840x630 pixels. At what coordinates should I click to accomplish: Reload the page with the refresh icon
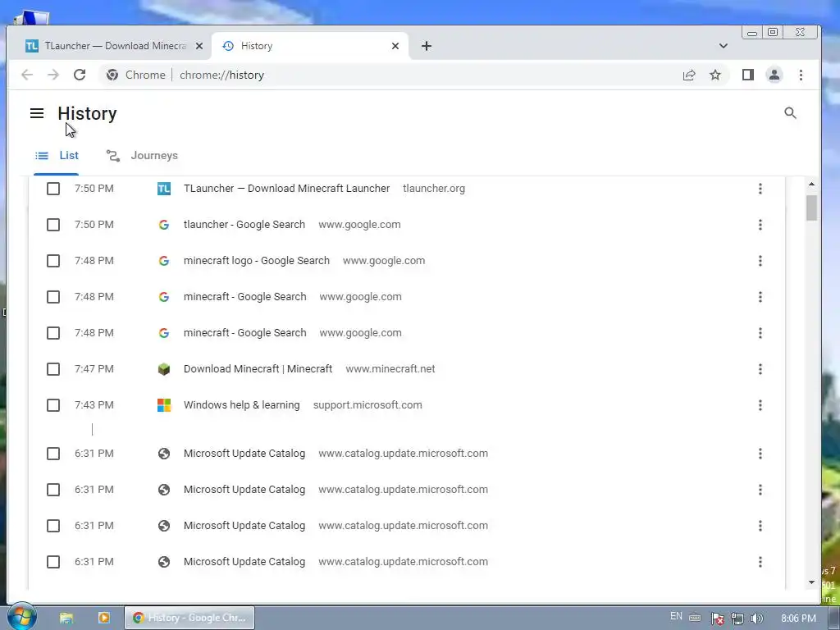point(80,75)
